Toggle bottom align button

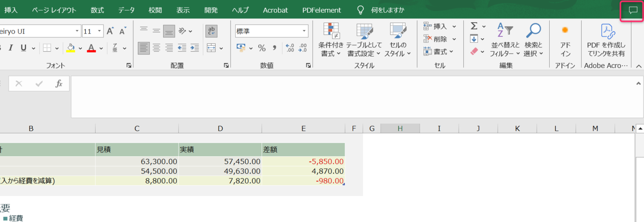coord(169,31)
